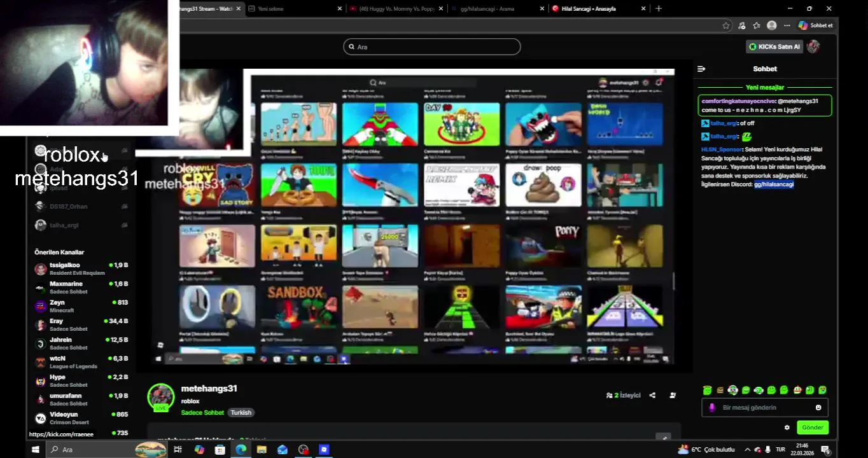Image resolution: width=868 pixels, height=458 pixels.
Task: Click the metehangs31 LIVE channel avatar
Action: pos(161,397)
